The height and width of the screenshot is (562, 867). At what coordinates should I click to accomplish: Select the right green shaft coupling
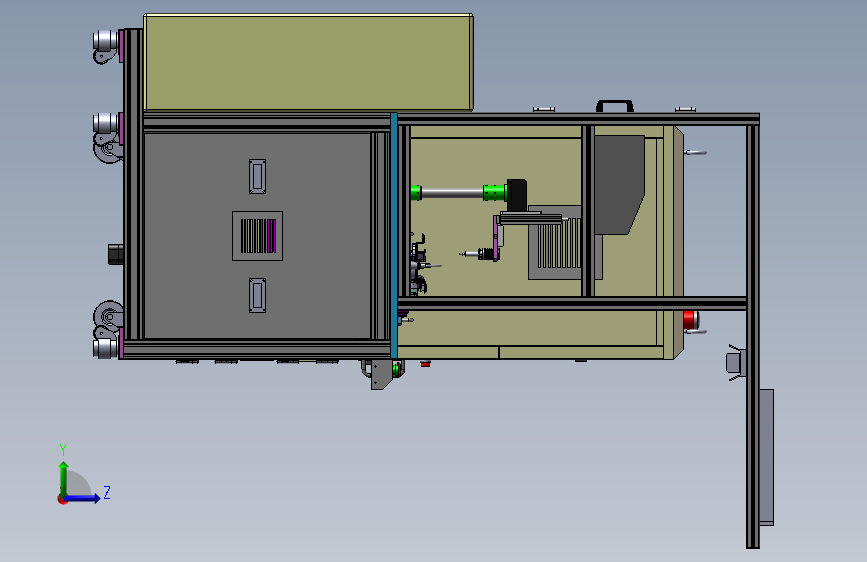pyautogui.click(x=494, y=192)
